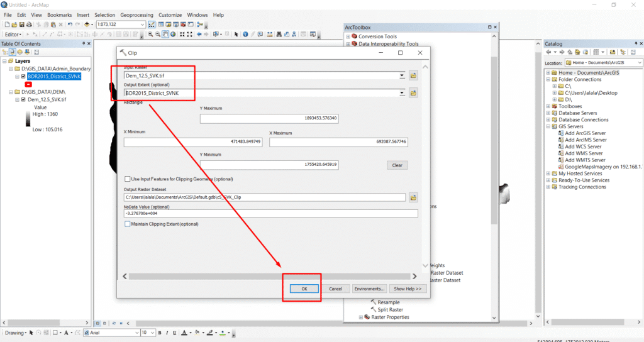Click Clear button beside Y Minimum
Viewport: 644px width, 342px height.
[397, 165]
